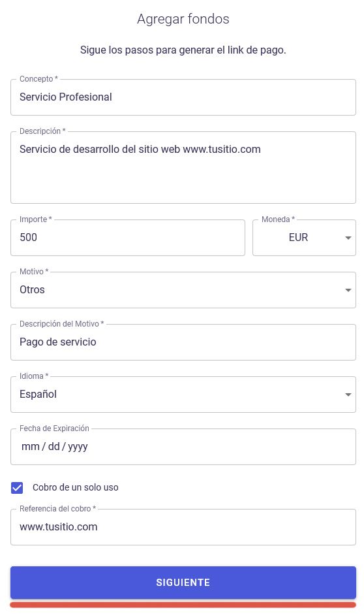
Task: Select the Descripción del Motivo field
Action: (183, 342)
